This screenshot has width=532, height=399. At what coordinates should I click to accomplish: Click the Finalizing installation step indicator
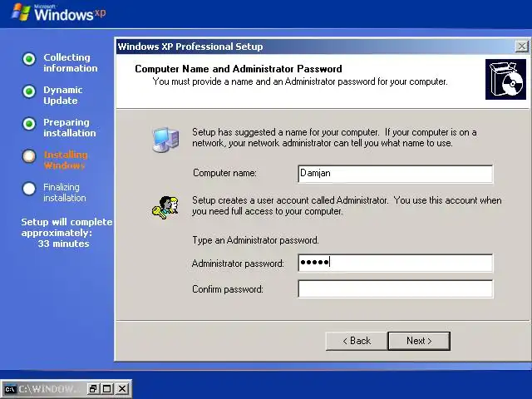click(29, 189)
